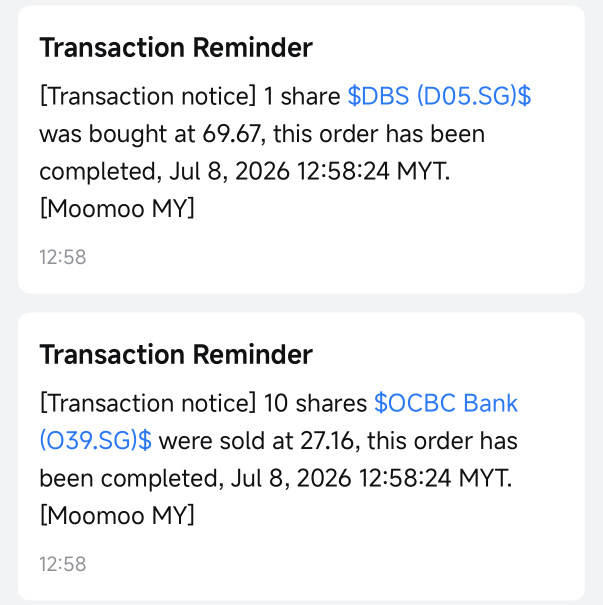
Task: Click "[Transaction notice] 10 shares" text
Action: [203, 403]
